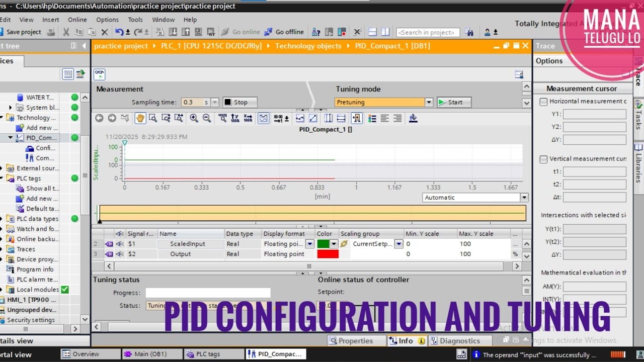This screenshot has height=362, width=644.
Task: Collapse the PID_Compact tree node
Action: [x=11, y=138]
